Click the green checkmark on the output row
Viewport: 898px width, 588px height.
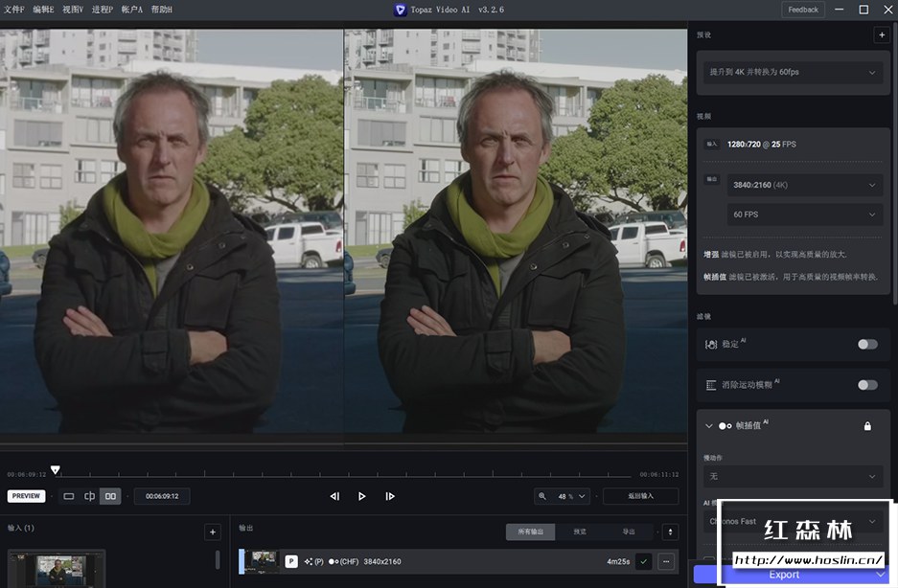coord(643,561)
